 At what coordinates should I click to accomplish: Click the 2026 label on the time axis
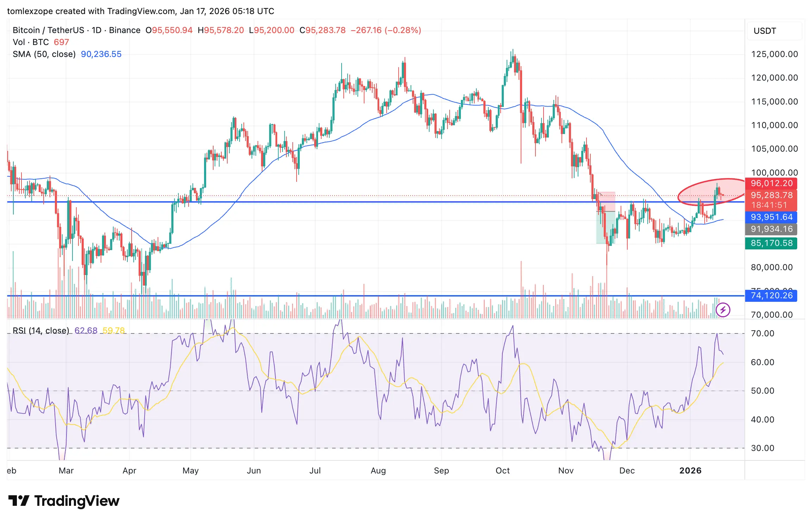pyautogui.click(x=690, y=471)
